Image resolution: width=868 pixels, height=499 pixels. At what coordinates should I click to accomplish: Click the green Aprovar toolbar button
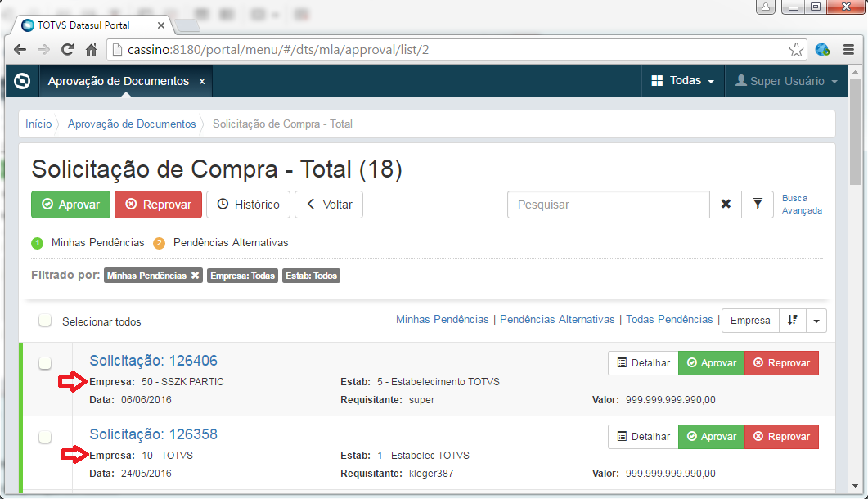pos(71,205)
